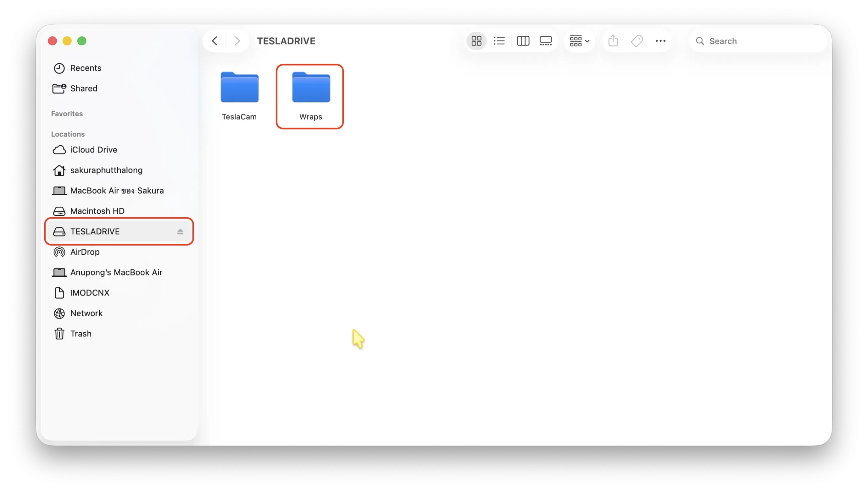
Task: Open Trash in the sidebar
Action: [81, 334]
